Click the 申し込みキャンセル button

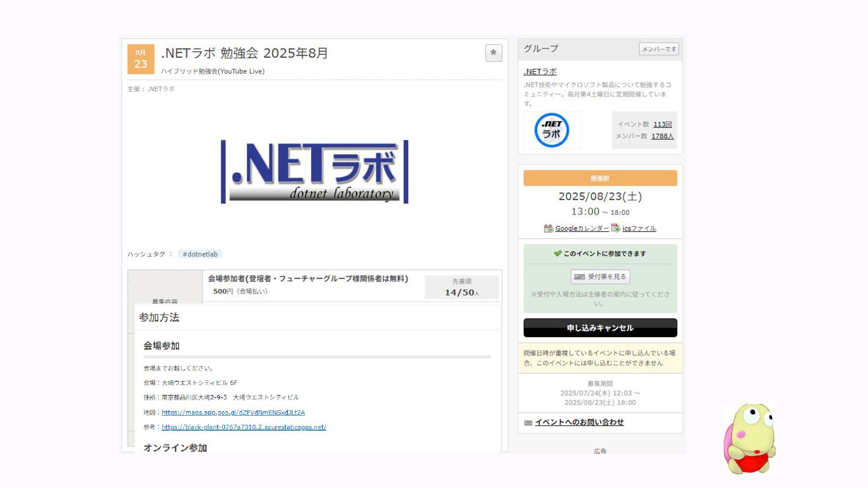click(600, 328)
